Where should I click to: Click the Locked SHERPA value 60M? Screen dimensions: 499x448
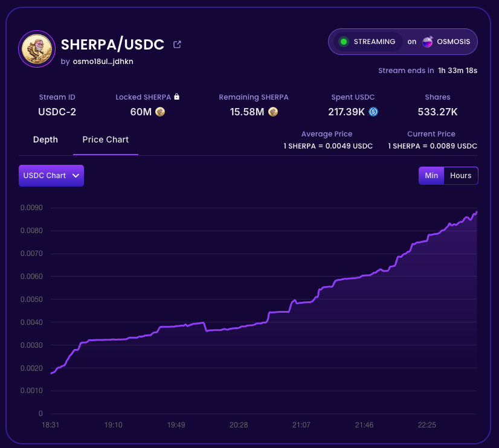(141, 112)
